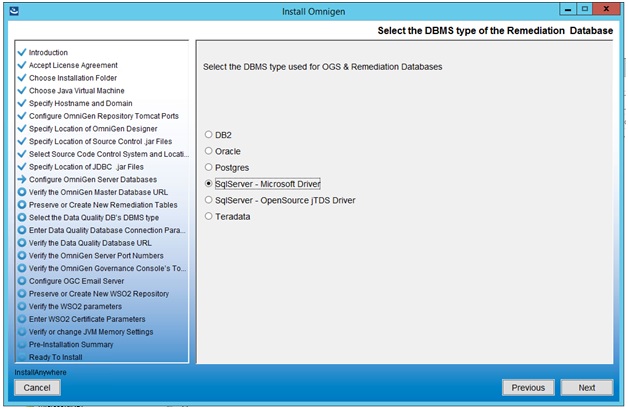Screen dimensions: 628x409
Task: Click the InstallAnywhere label
Action: pos(40,372)
